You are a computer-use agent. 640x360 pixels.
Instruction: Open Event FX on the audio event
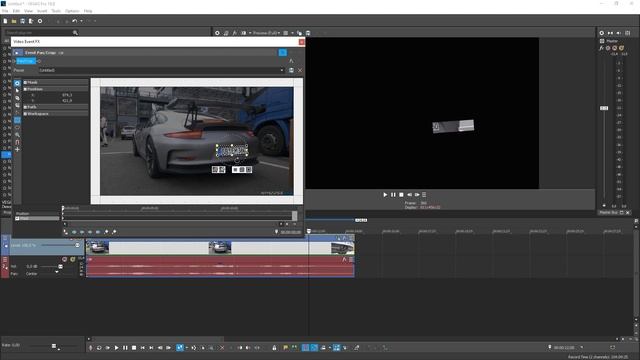344,260
